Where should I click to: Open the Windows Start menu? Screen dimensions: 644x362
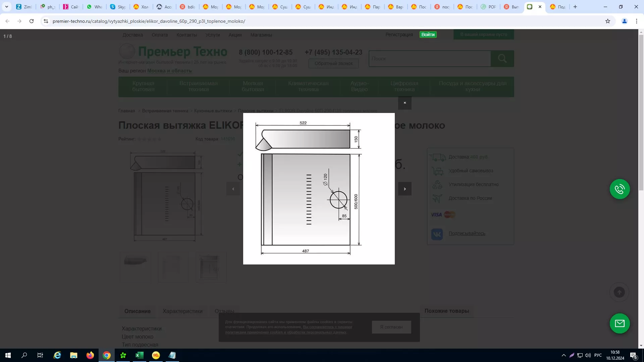8,355
